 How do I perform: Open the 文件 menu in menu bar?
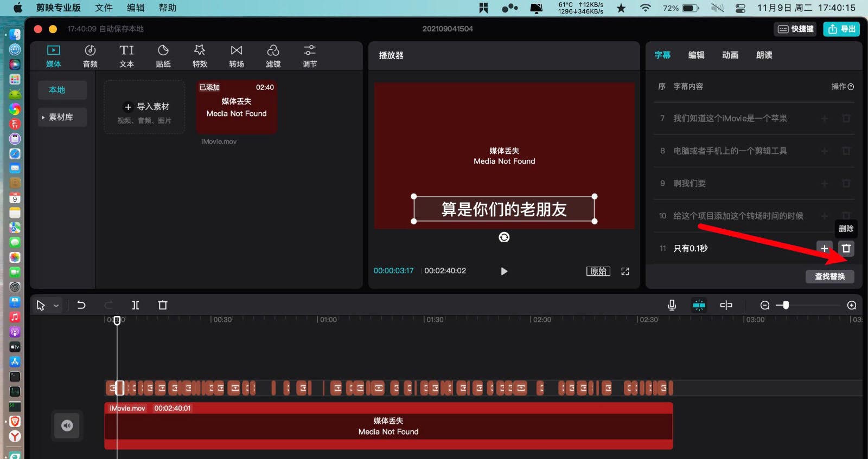pos(104,8)
